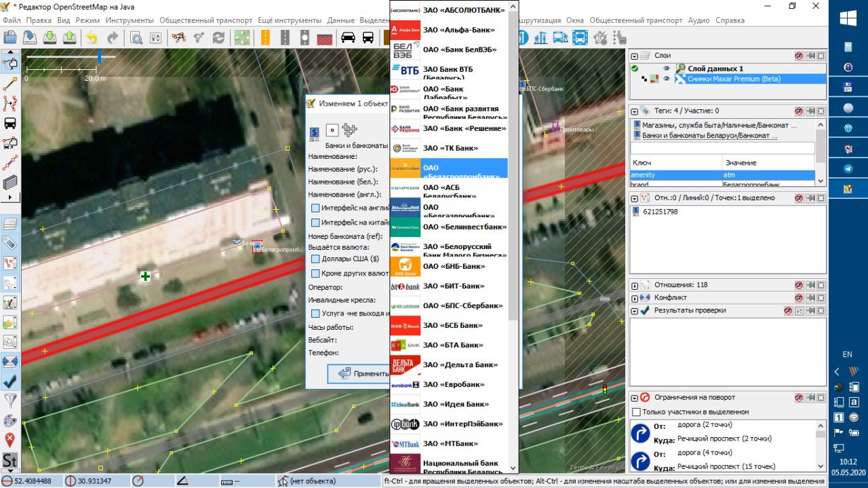Collapse the Результаты проверки panel
868x488 pixels.
(635, 310)
